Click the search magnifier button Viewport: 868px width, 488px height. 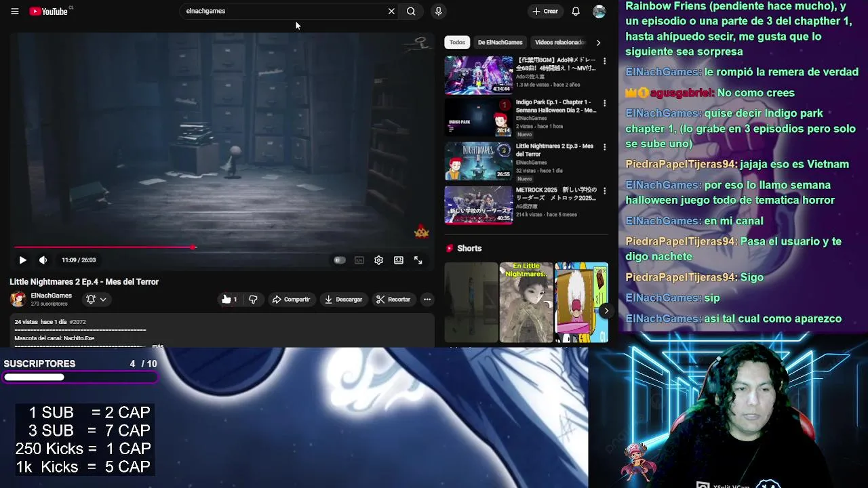click(x=411, y=12)
